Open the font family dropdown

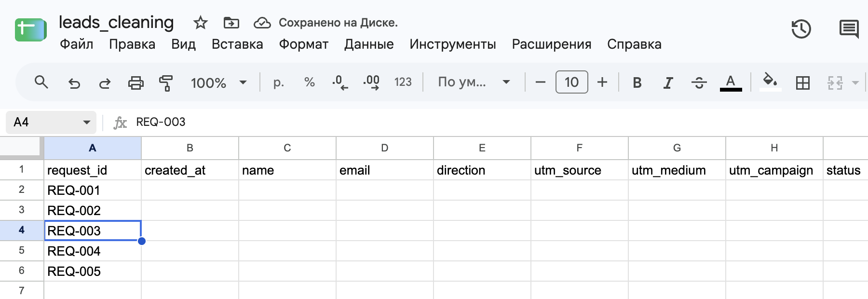[474, 82]
